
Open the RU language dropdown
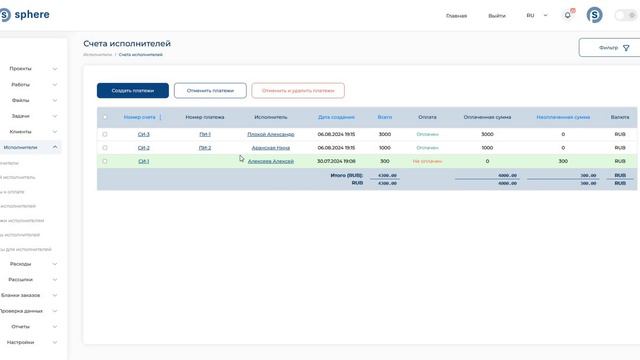[x=536, y=16]
